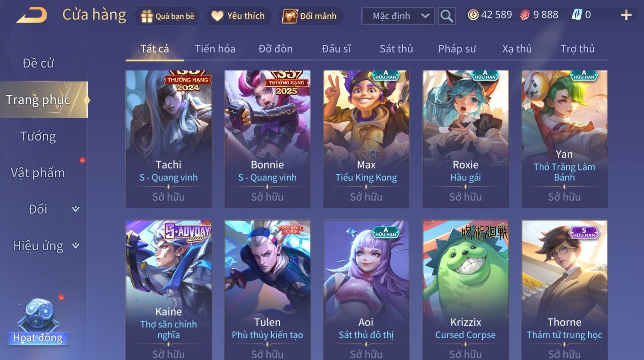This screenshot has height=360, width=644.
Task: Open Đổi mảnh fragment exchange
Action: 310,16
